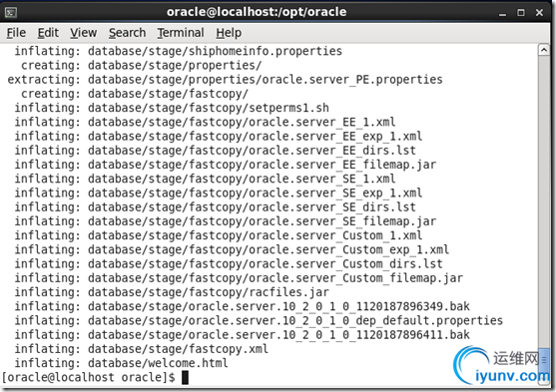The height and width of the screenshot is (392, 556).
Task: Open the File menu
Action: [16, 33]
